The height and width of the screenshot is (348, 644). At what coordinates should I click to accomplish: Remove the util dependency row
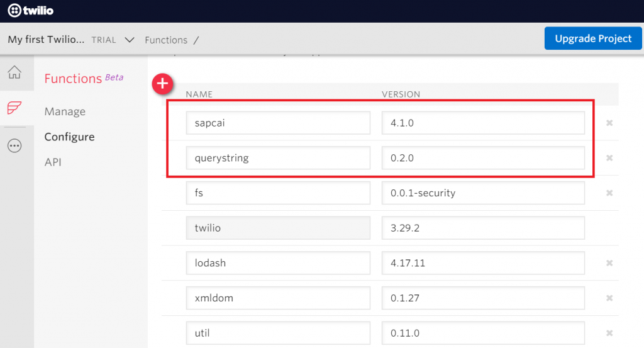pyautogui.click(x=609, y=333)
